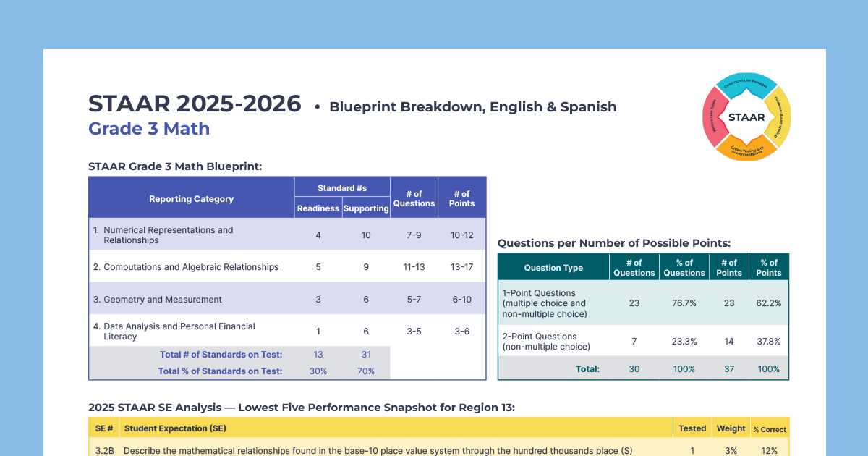
Task: Click 'STAAR Grade 3 Math Blueprint:' heading
Action: pyautogui.click(x=175, y=166)
